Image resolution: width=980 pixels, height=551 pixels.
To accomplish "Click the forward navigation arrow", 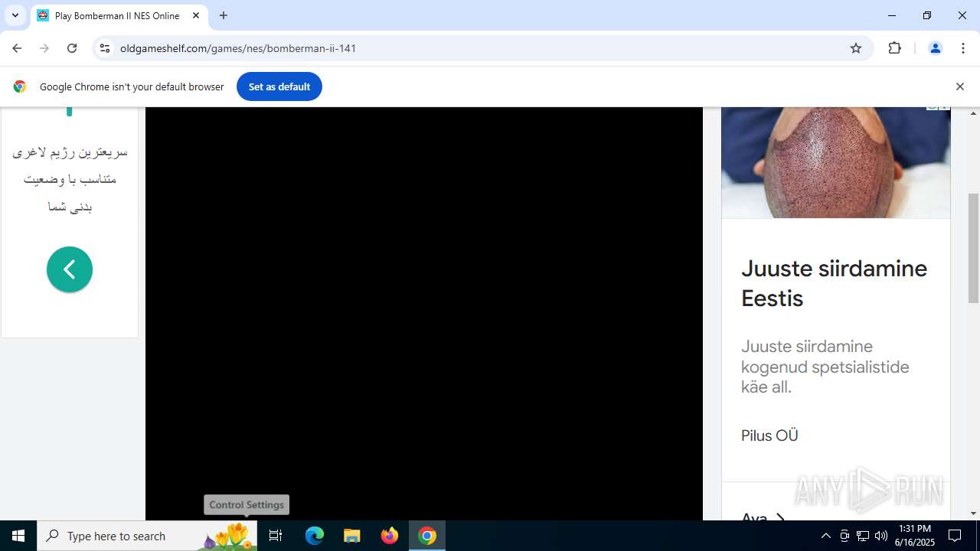I will [44, 48].
